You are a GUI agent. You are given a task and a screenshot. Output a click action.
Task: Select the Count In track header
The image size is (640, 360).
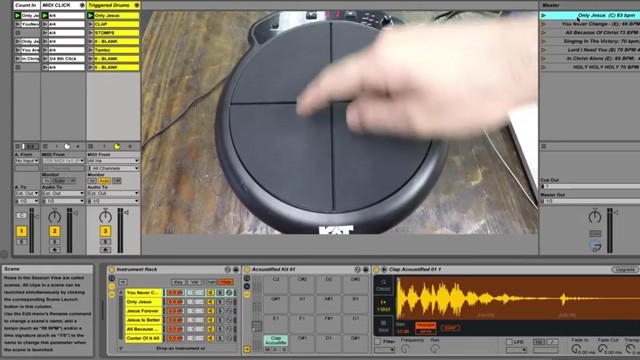click(27, 5)
